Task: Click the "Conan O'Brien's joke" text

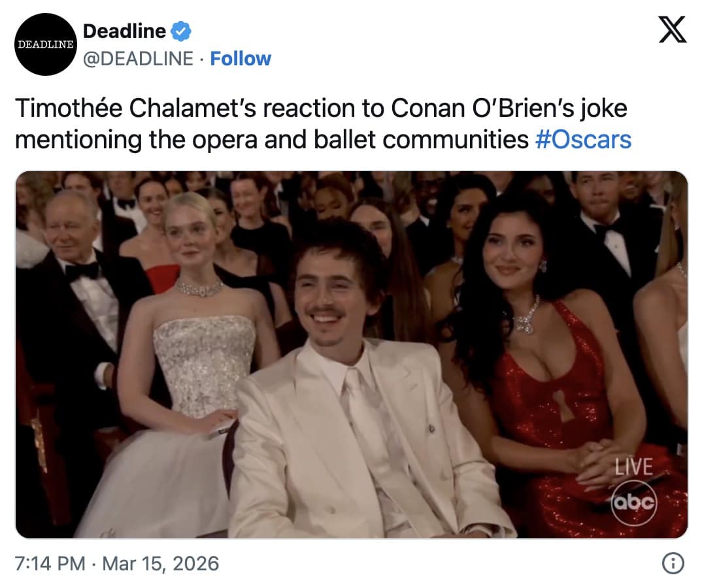Action: click(509, 108)
